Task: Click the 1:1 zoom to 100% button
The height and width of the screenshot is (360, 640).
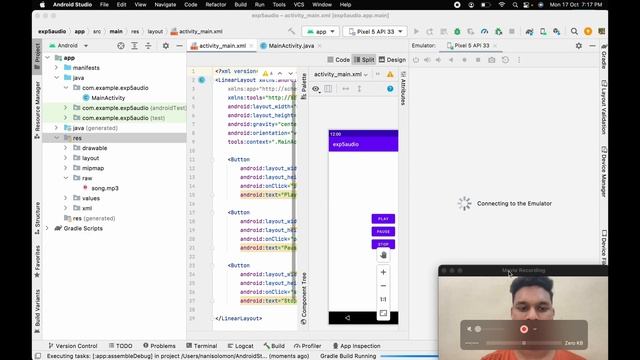Action: tap(383, 299)
